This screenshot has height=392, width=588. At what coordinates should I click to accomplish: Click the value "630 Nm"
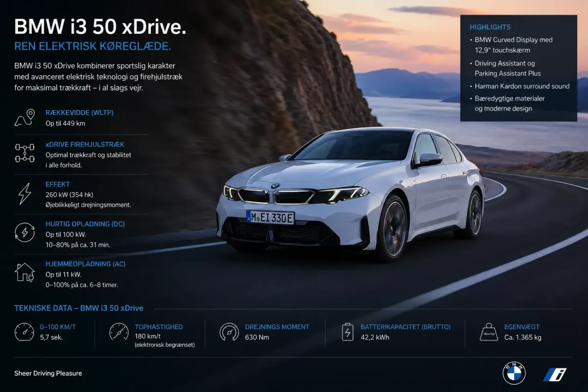[257, 337]
